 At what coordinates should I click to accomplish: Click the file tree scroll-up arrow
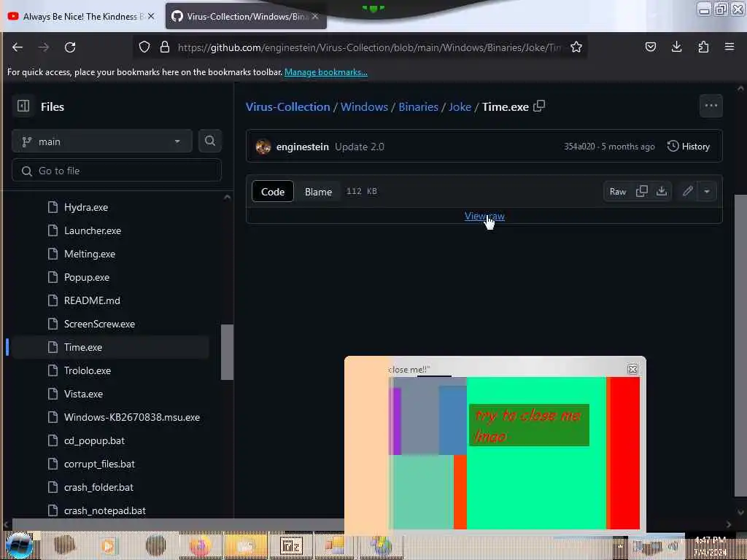[x=228, y=197]
